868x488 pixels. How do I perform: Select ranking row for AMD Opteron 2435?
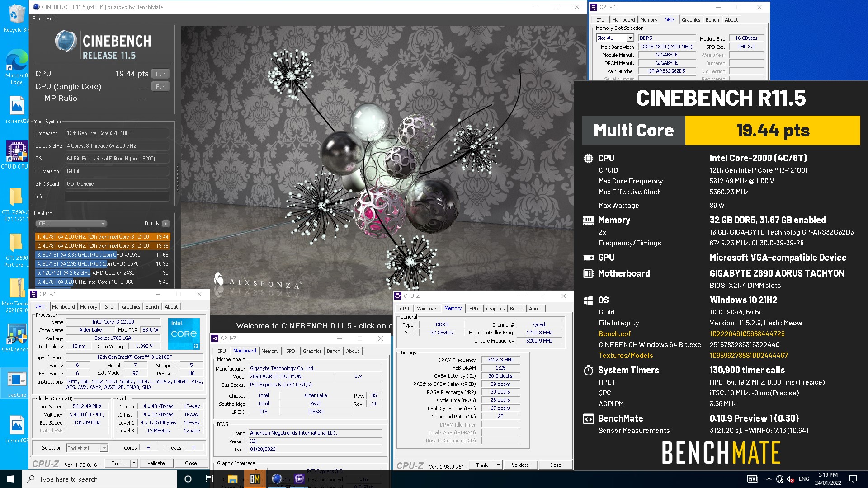(x=103, y=273)
